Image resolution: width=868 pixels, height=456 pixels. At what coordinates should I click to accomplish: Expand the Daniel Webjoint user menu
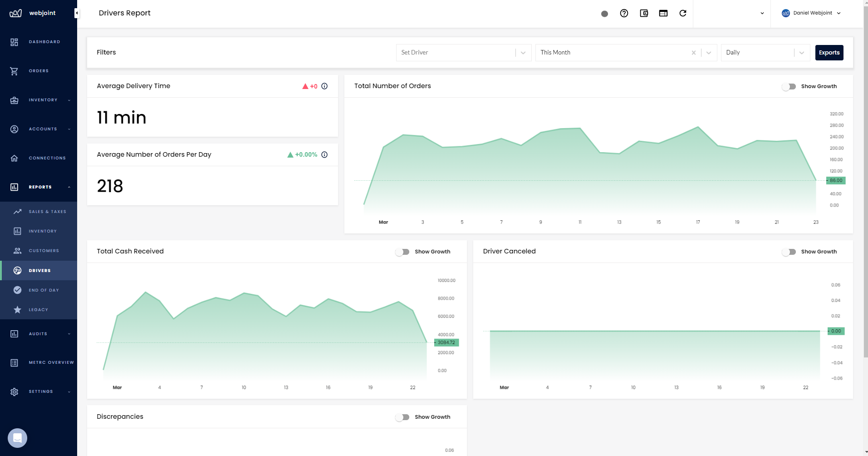tap(811, 13)
